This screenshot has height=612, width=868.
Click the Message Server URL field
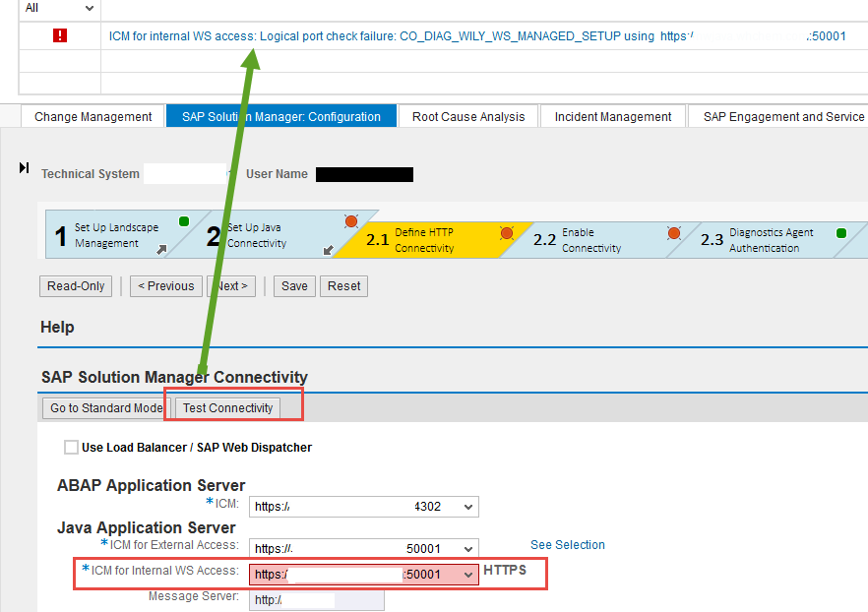tap(317, 600)
